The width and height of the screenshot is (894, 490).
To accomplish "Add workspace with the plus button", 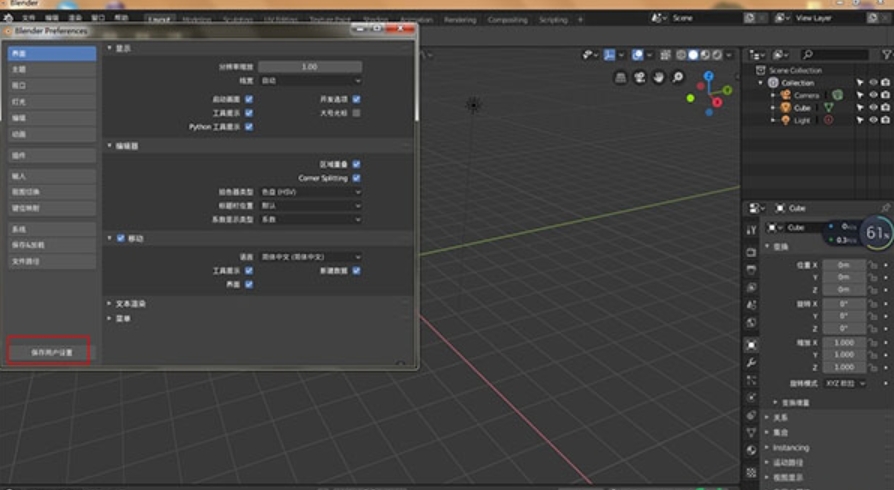I will (580, 19).
